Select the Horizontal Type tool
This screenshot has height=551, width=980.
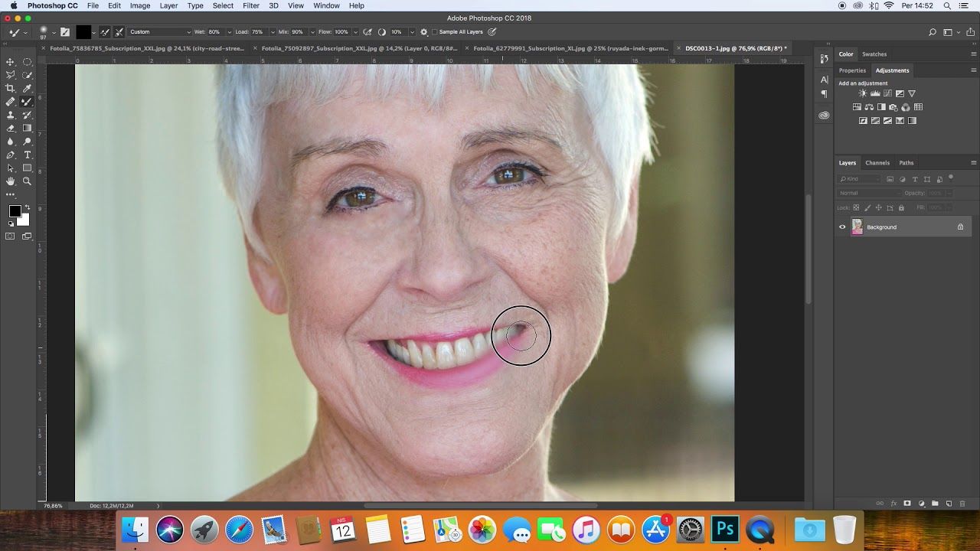[28, 155]
